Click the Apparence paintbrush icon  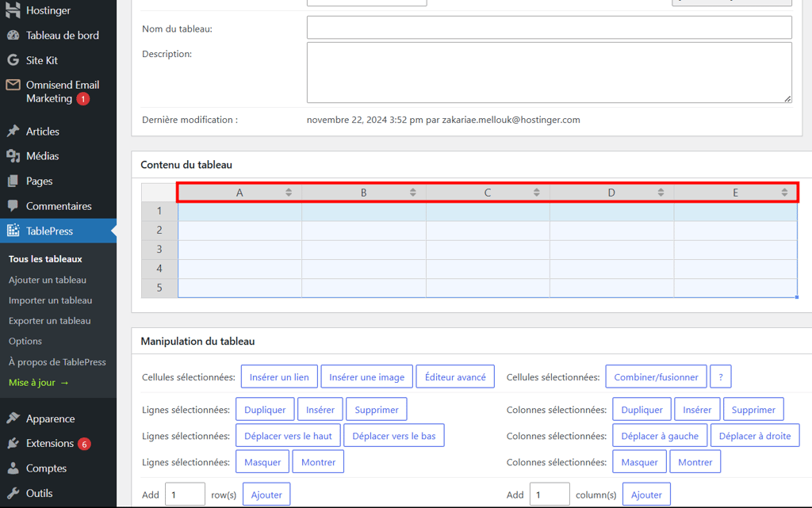(x=13, y=418)
